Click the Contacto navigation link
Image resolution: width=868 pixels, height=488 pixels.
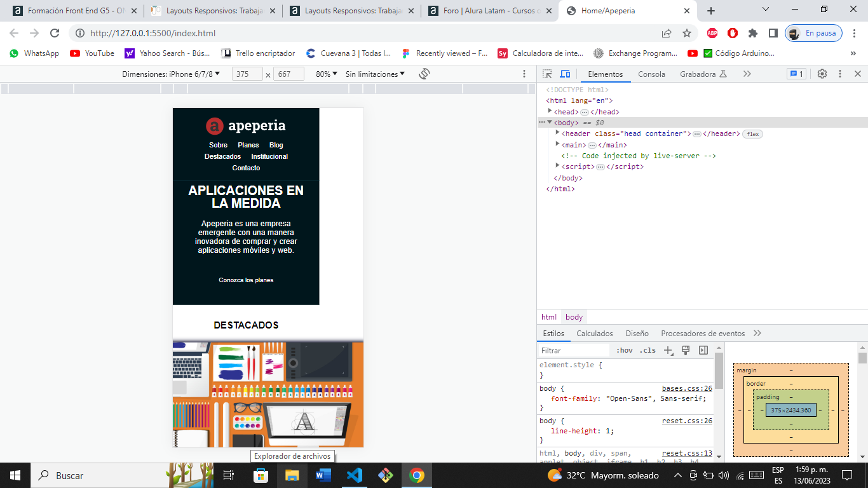(246, 168)
